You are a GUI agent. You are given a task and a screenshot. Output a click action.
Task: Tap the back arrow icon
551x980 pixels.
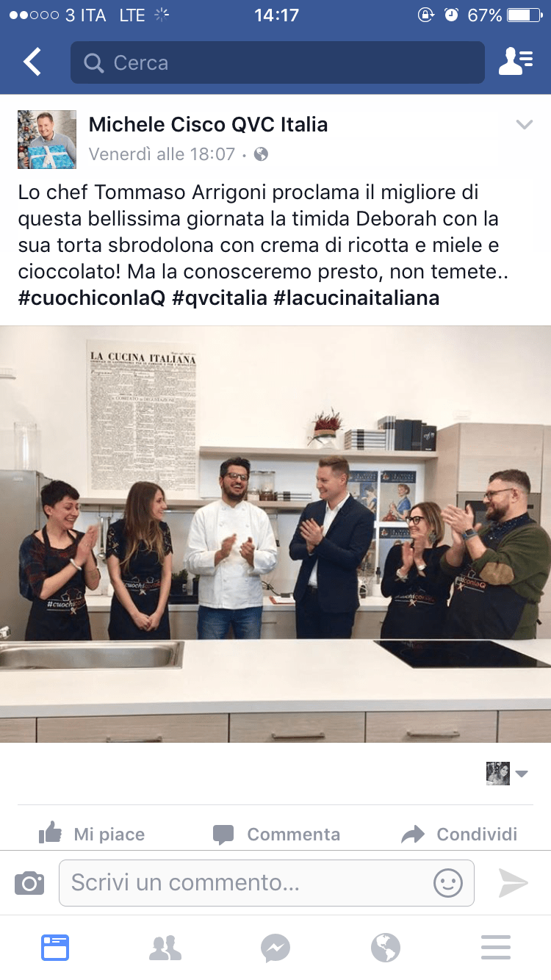(x=32, y=62)
